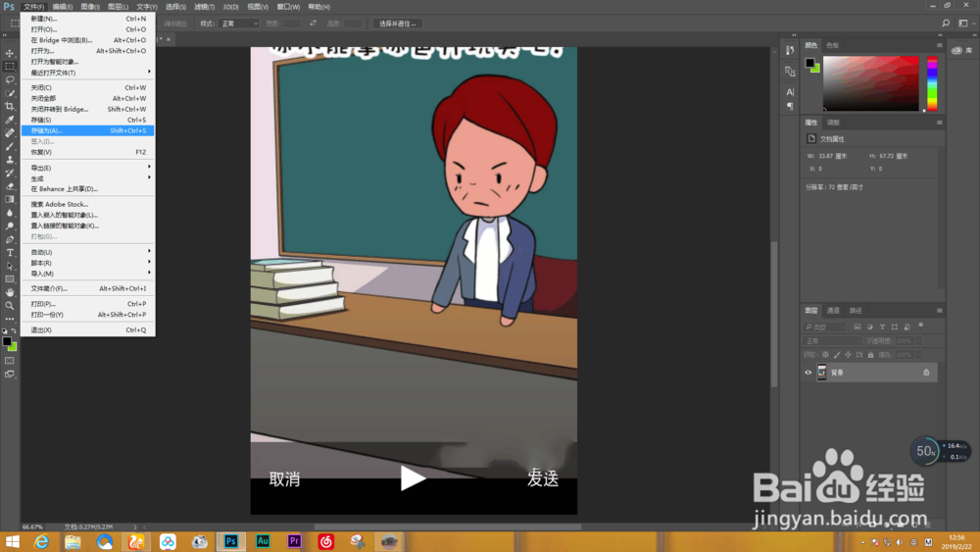This screenshot has width=980, height=552.
Task: Pick a color in the Color panel field
Action: [870, 83]
